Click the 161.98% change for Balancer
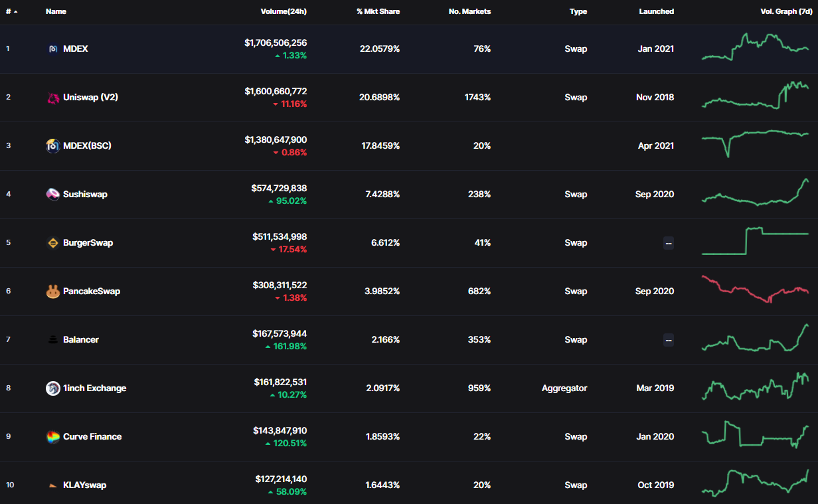This screenshot has height=504, width=818. (x=286, y=346)
